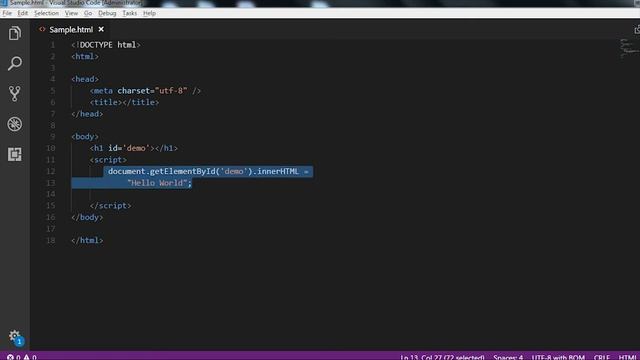This screenshot has width=640, height=360.
Task: Open the Extensions view
Action: (x=15, y=154)
